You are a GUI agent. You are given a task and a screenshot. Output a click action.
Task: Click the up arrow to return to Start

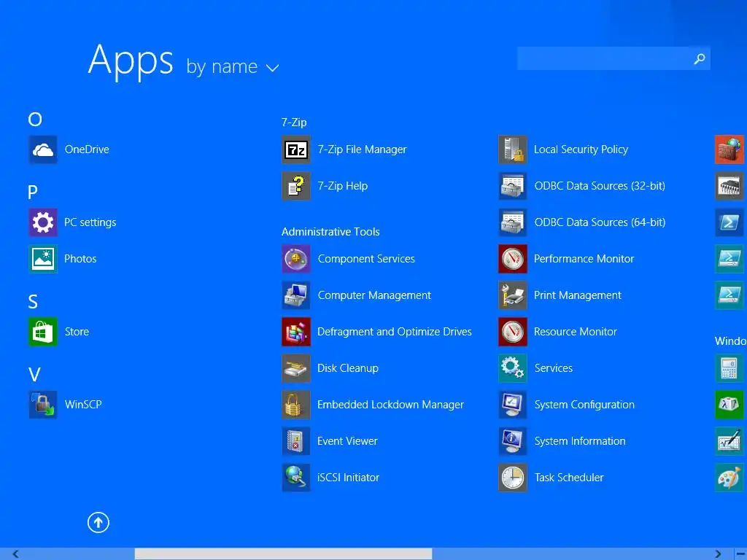pyautogui.click(x=98, y=522)
